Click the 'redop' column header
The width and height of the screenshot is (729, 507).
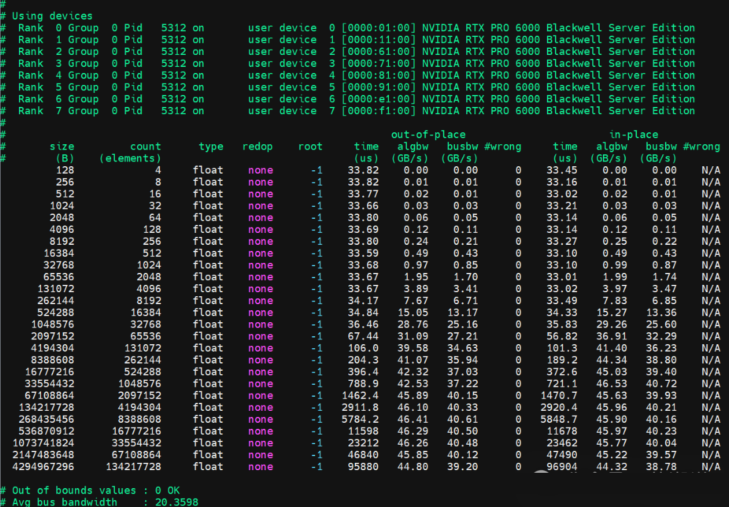[263, 146]
